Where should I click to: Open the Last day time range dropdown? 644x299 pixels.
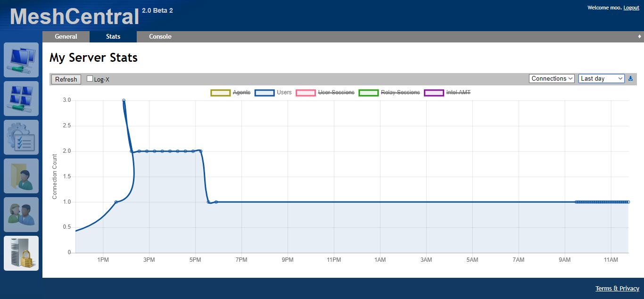point(602,79)
